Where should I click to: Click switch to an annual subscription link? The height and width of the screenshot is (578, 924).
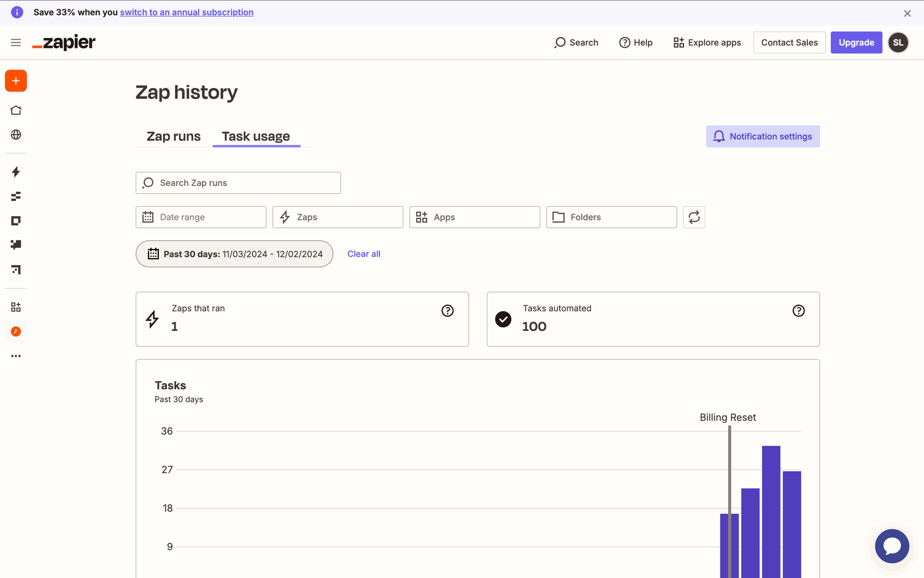187,12
